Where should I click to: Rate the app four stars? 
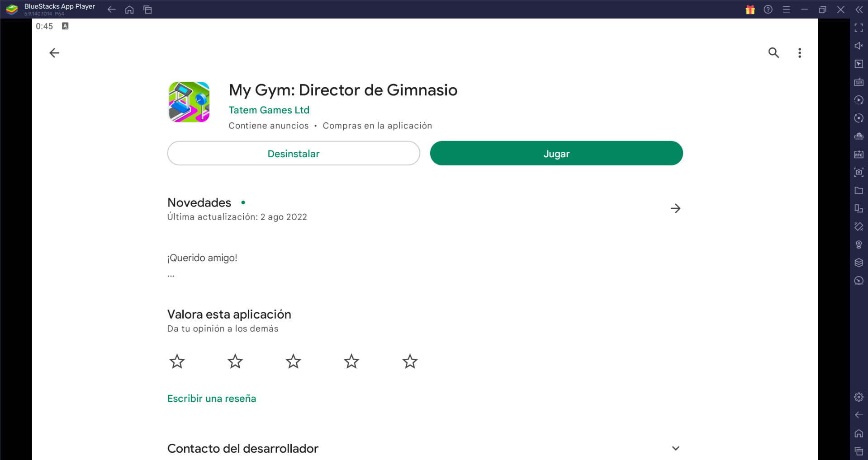pyautogui.click(x=351, y=361)
